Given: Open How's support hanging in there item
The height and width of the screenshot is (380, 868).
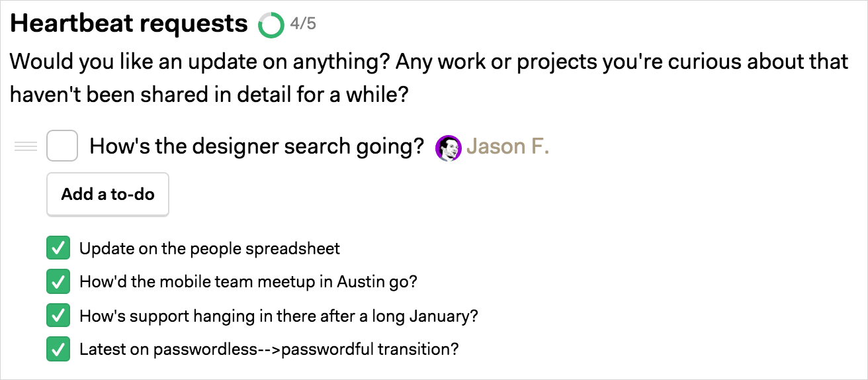Looking at the screenshot, I should coord(279,316).
